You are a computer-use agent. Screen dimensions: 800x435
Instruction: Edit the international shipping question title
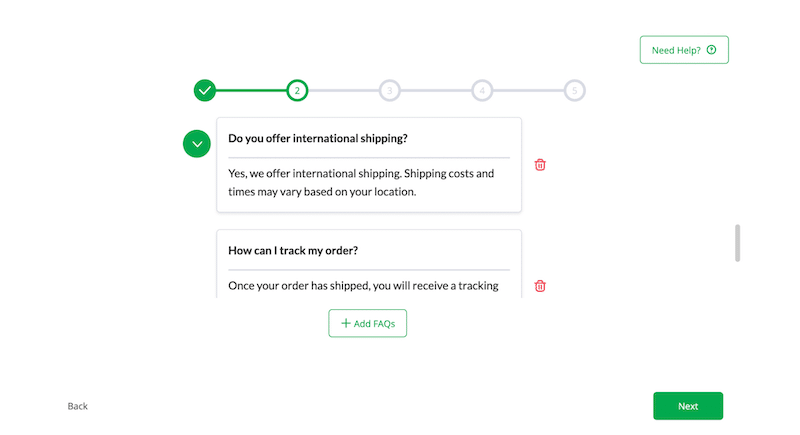[318, 138]
